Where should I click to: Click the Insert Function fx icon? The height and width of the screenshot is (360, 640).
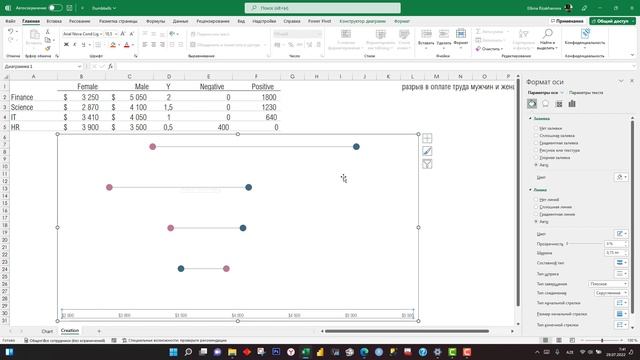pos(110,66)
